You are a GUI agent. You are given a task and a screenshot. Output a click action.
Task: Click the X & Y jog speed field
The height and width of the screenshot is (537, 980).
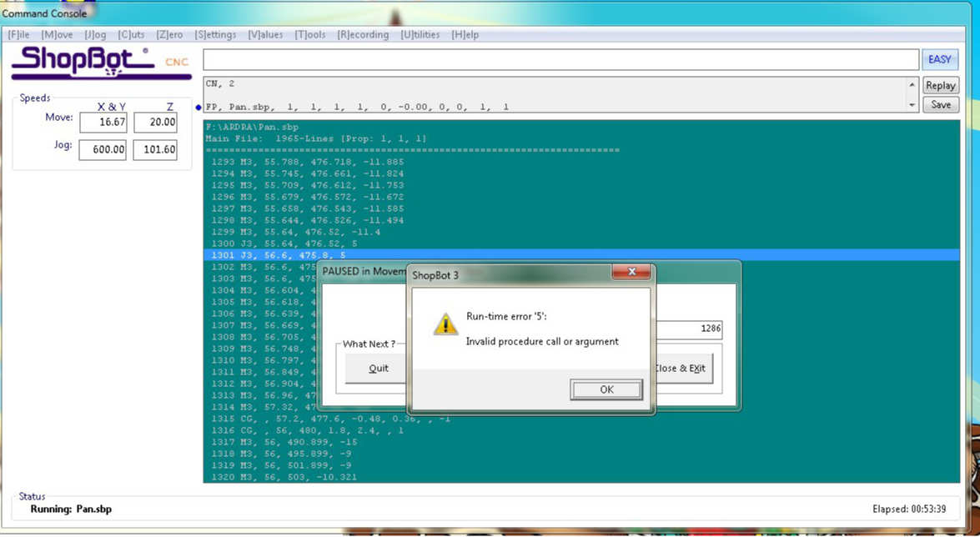[x=103, y=150]
